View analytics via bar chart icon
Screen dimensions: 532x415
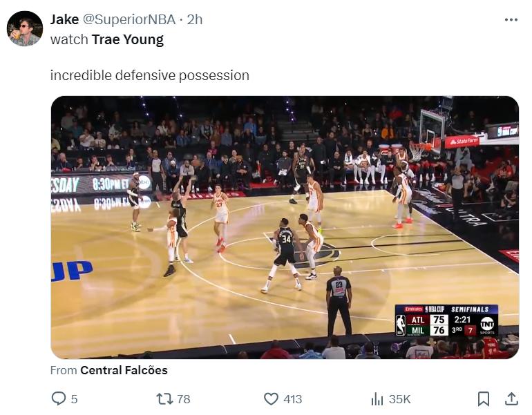pyautogui.click(x=377, y=398)
